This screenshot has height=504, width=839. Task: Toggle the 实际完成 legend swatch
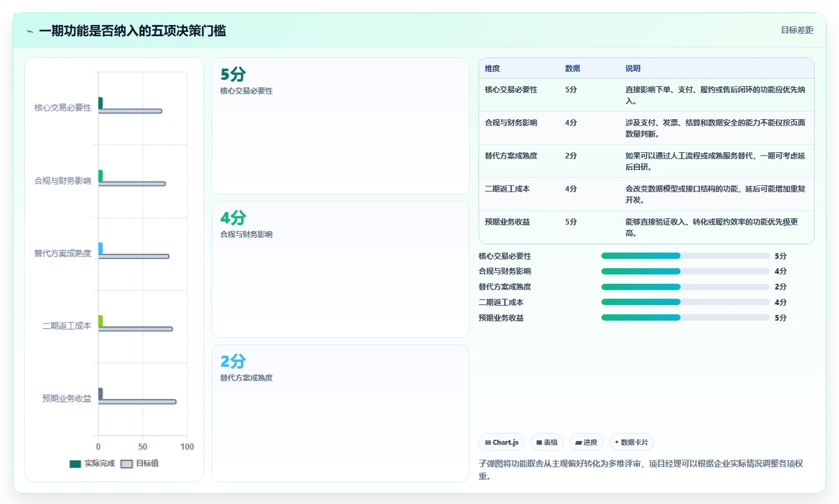75,463
